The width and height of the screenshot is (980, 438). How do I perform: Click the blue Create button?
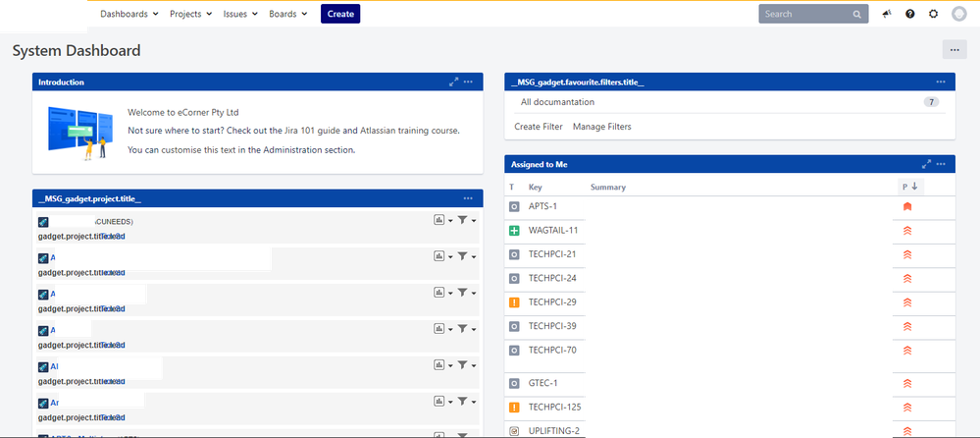coord(340,14)
